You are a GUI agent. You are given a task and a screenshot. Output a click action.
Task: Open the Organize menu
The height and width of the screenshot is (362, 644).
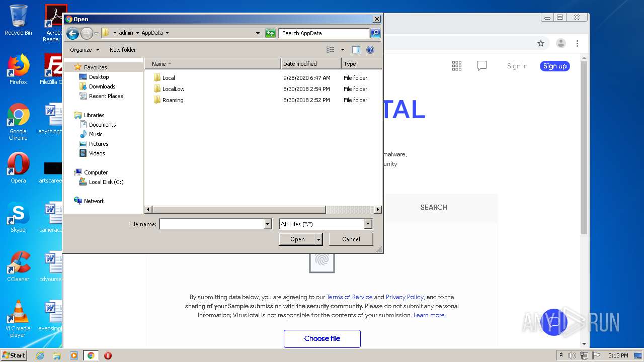pos(85,50)
